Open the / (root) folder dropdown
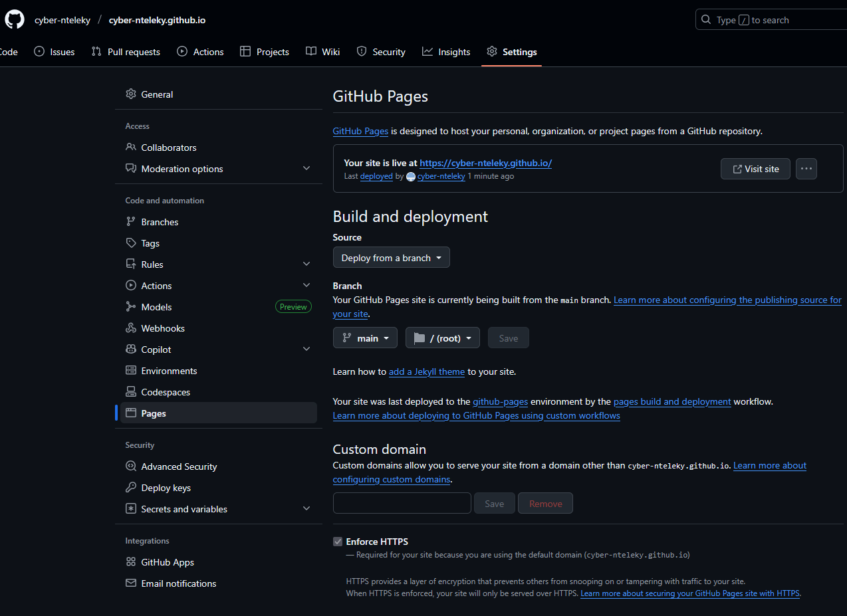Viewport: 847px width, 616px height. tap(443, 338)
